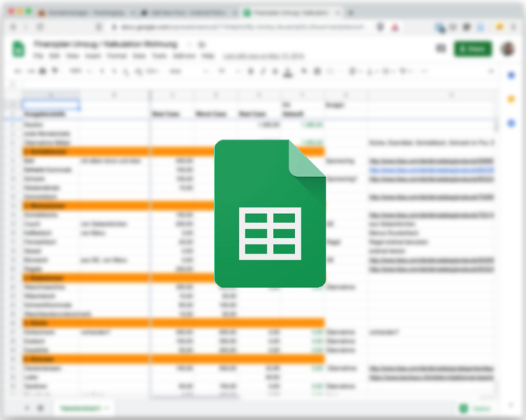Open the Add-ons menu
The height and width of the screenshot is (420, 526).
pyautogui.click(x=184, y=55)
